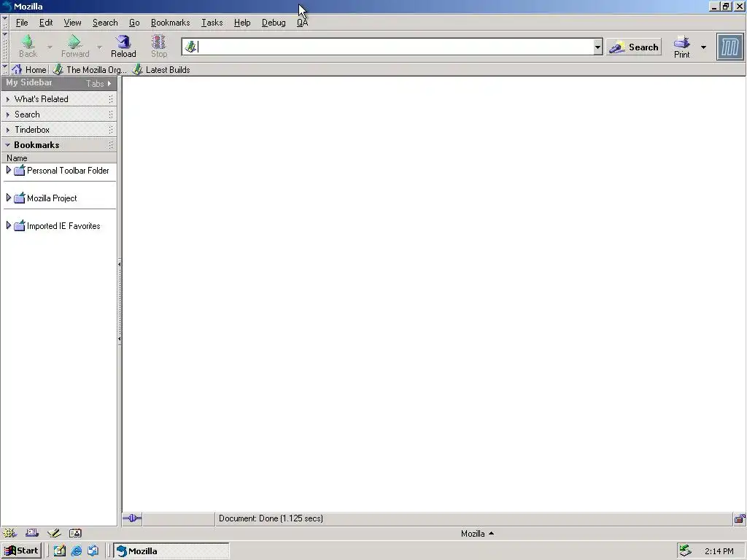Viewport: 747px width, 560px height.
Task: Click the online/offline plug icon in status bar
Action: (132, 518)
